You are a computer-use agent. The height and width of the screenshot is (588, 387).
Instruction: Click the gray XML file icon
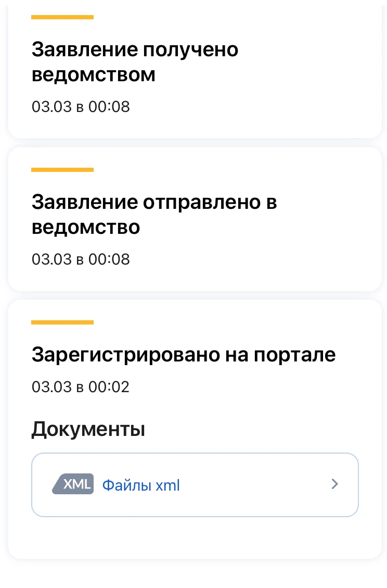click(73, 484)
